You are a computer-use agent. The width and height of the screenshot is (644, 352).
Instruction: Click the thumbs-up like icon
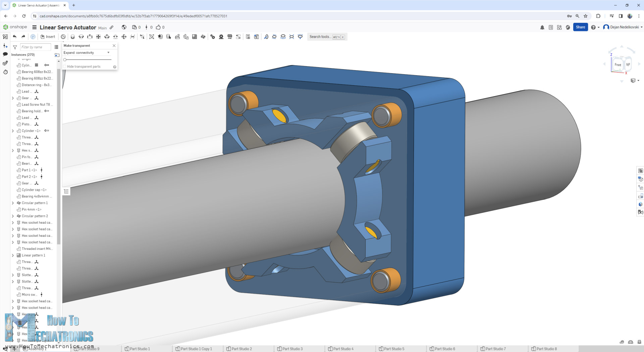(158, 27)
